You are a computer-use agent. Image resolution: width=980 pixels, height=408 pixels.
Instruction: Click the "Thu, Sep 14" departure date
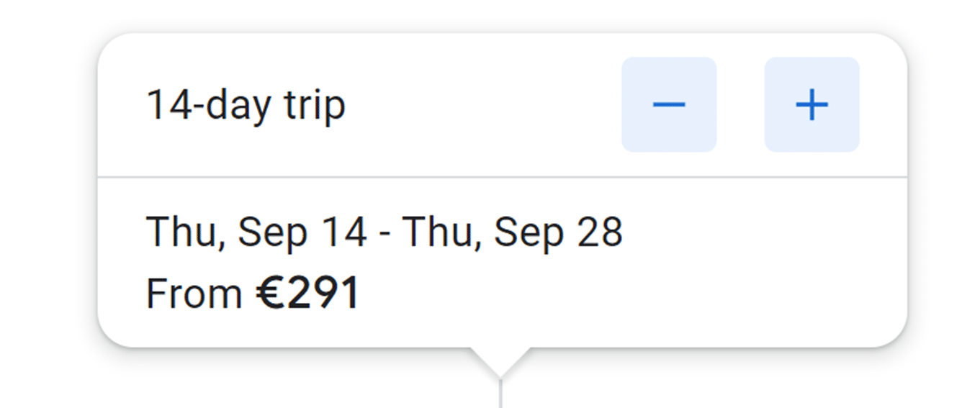[x=256, y=233]
